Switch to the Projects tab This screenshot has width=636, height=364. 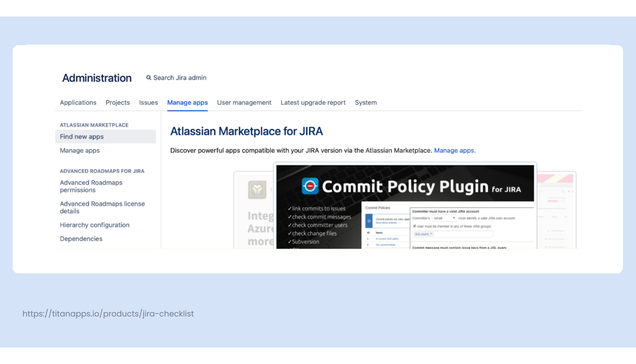(x=117, y=102)
